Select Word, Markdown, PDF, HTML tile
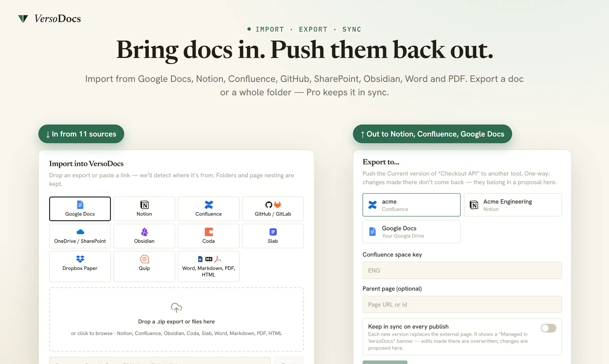The width and height of the screenshot is (609, 364). pyautogui.click(x=209, y=266)
